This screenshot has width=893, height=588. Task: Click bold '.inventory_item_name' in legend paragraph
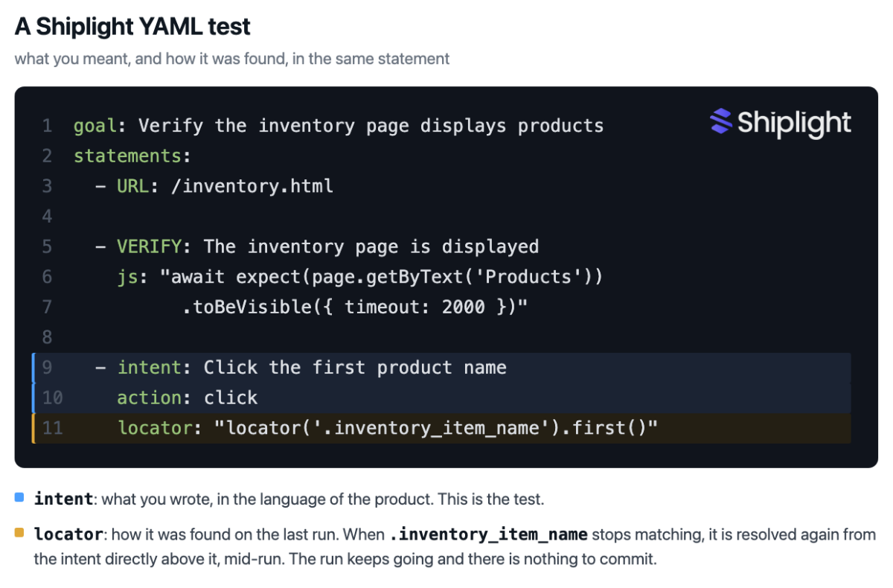coord(488,534)
